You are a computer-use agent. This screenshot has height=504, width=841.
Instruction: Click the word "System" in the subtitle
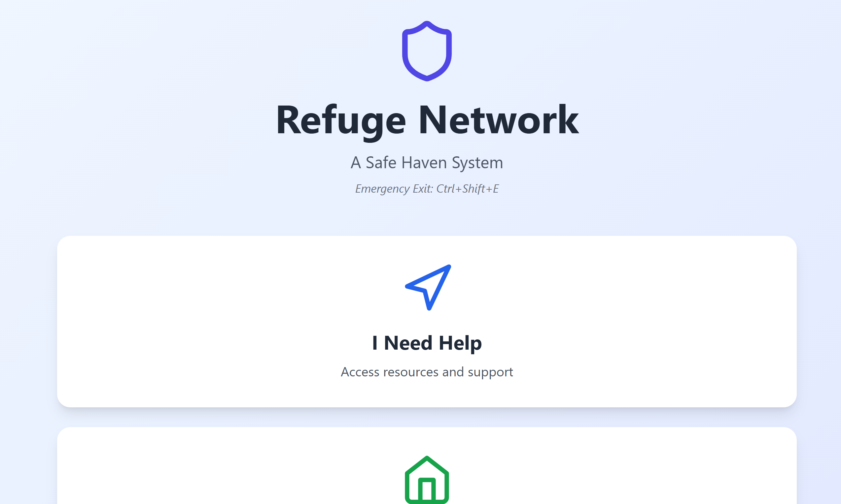click(477, 163)
